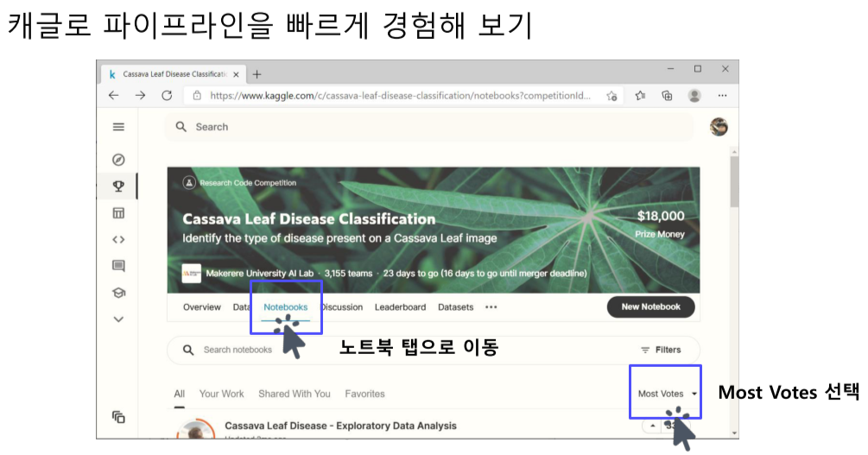The image size is (868, 455).
Task: Close the Cassava Leaf Disease browser tab
Action: click(x=236, y=74)
